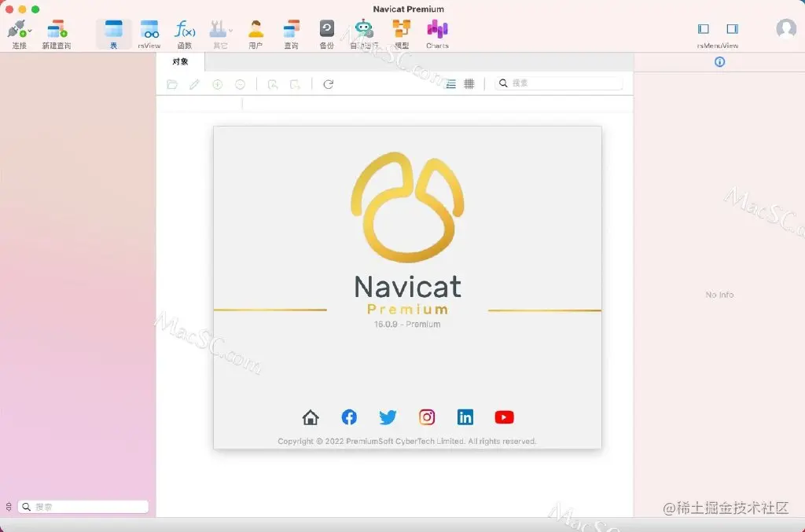Open the Twitter icon link
Image resolution: width=805 pixels, height=532 pixels.
[388, 417]
